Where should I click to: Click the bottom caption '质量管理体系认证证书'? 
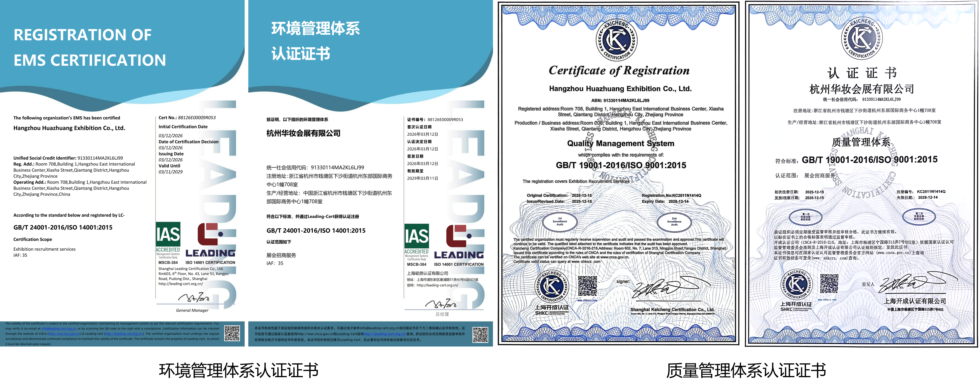[746, 371]
